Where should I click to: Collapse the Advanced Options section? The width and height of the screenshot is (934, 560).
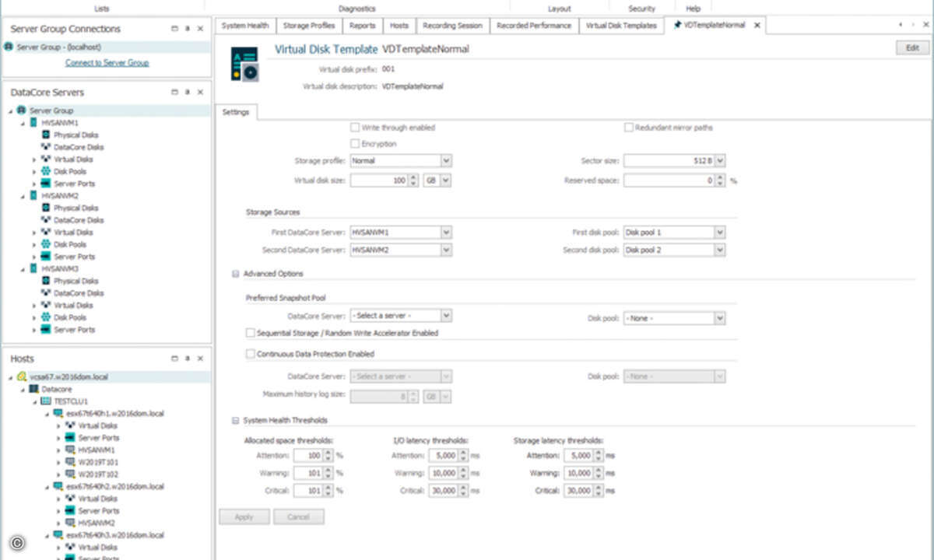point(236,274)
